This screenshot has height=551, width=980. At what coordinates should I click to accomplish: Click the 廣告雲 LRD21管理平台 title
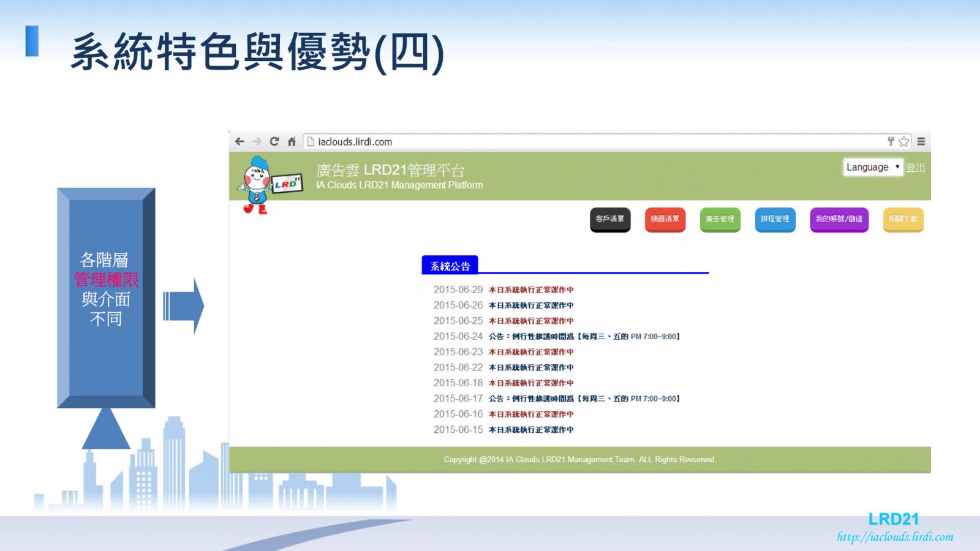tap(391, 170)
